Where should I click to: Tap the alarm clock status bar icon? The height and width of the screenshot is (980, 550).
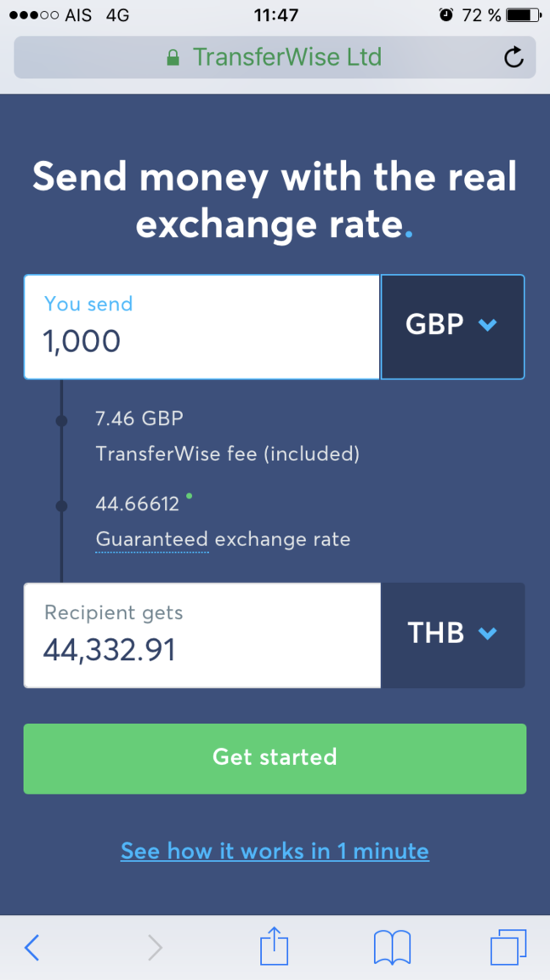pos(446,14)
